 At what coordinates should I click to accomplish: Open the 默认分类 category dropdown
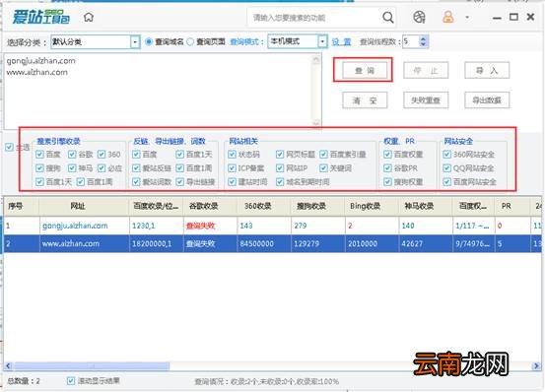click(135, 42)
